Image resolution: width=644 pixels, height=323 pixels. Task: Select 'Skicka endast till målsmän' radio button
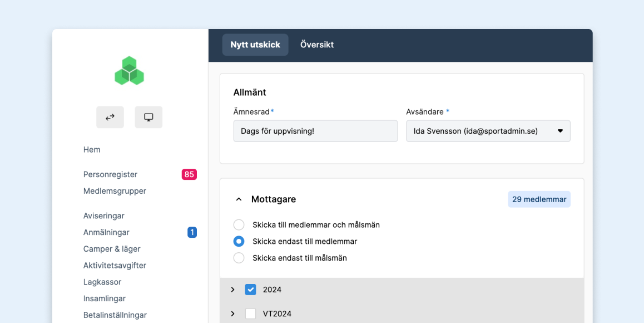[239, 258]
